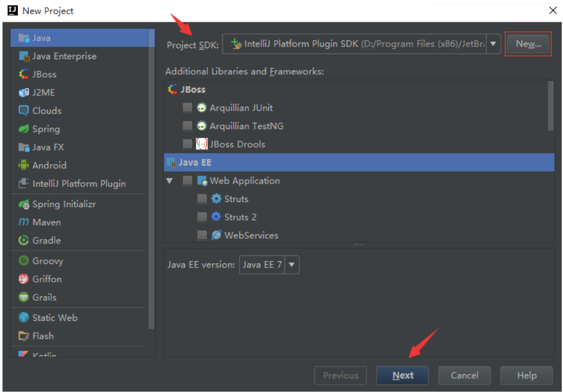Viewport: 563px width, 392px height.
Task: Click the Help button
Action: [526, 375]
